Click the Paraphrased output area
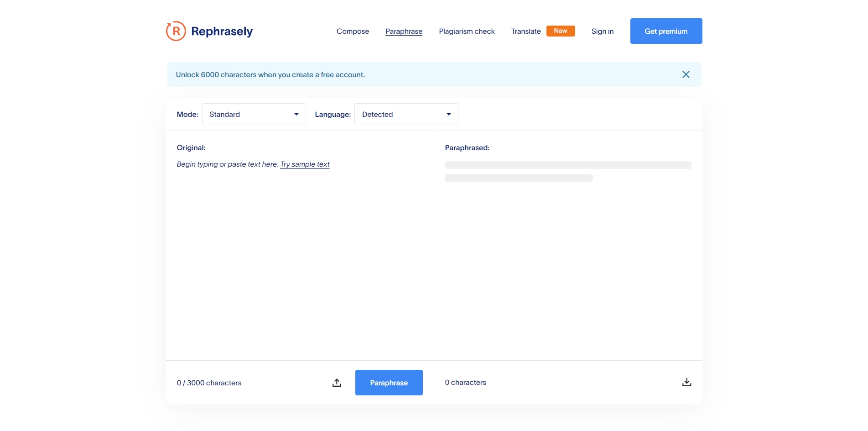868x431 pixels. point(568,256)
